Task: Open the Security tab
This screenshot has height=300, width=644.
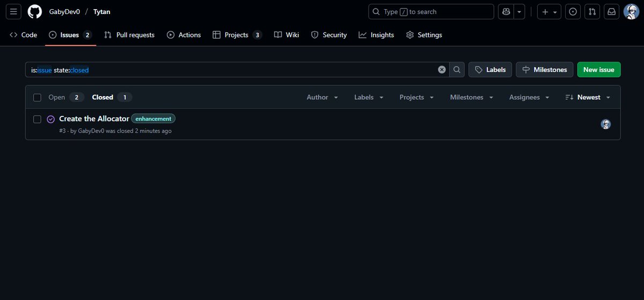Action: click(329, 35)
